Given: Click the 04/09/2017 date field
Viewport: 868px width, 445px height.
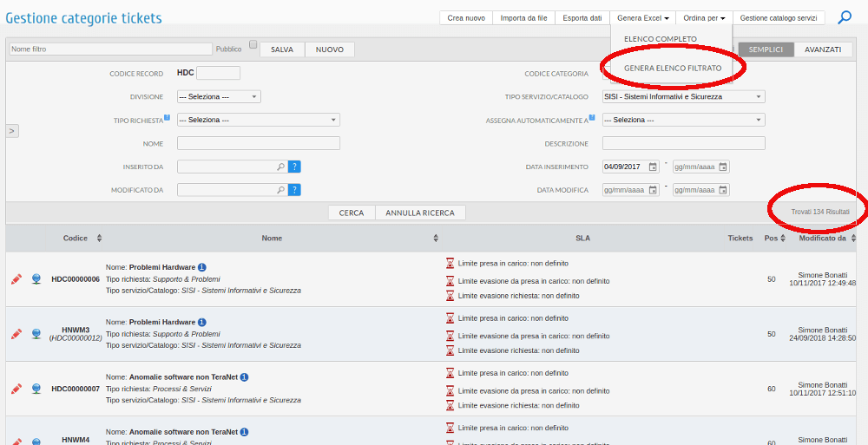Looking at the screenshot, I should click(x=630, y=167).
